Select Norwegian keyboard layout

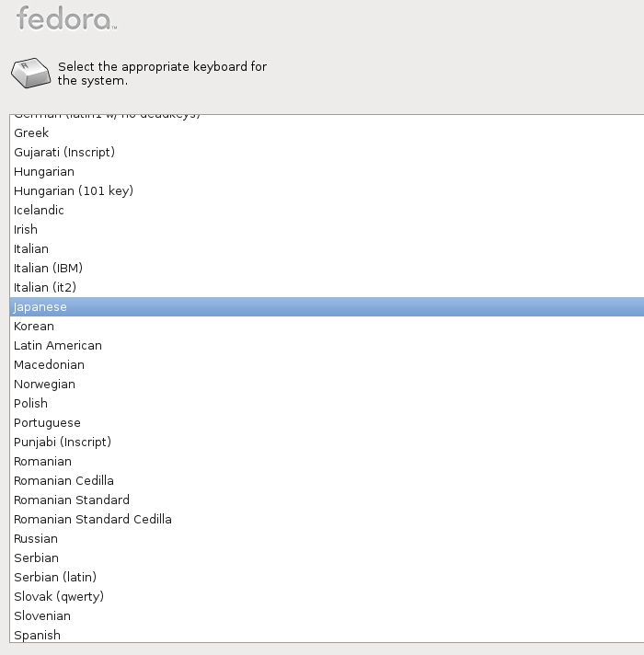coord(327,384)
